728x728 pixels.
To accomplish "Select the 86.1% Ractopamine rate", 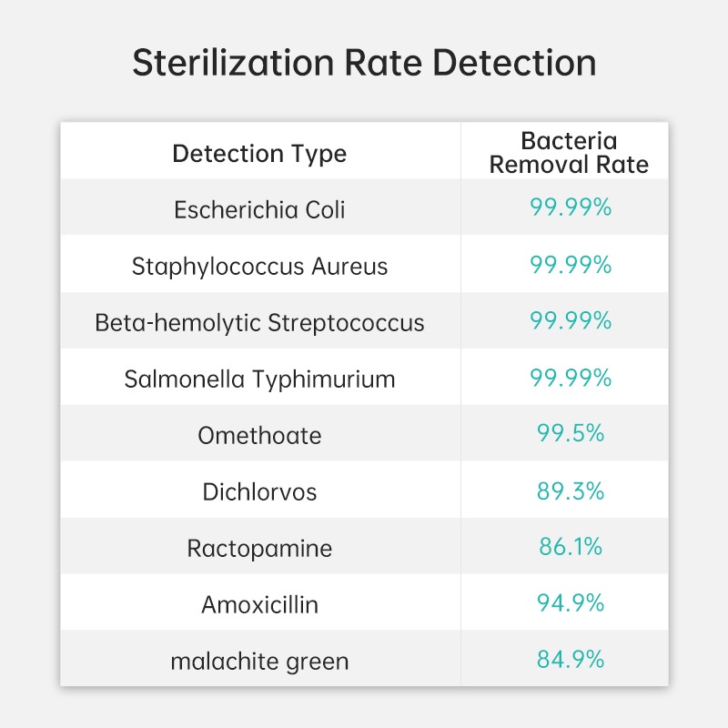I will click(x=570, y=547).
